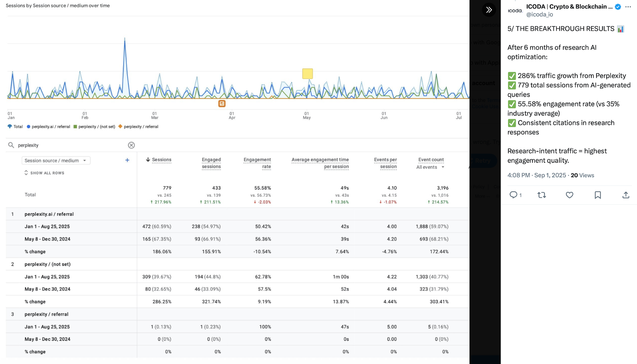The height and width of the screenshot is (364, 637).
Task: Clear the perplexity search with X icon
Action: [131, 145]
